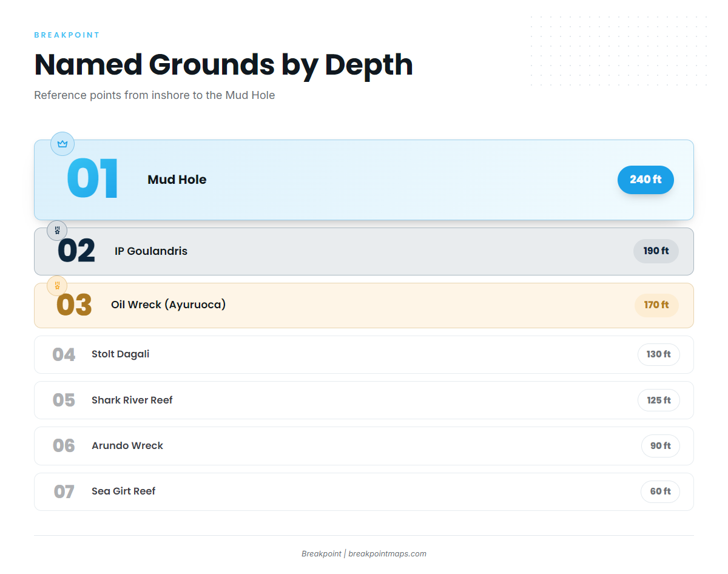Click the rank number 03
728x574 pixels.
(74, 305)
